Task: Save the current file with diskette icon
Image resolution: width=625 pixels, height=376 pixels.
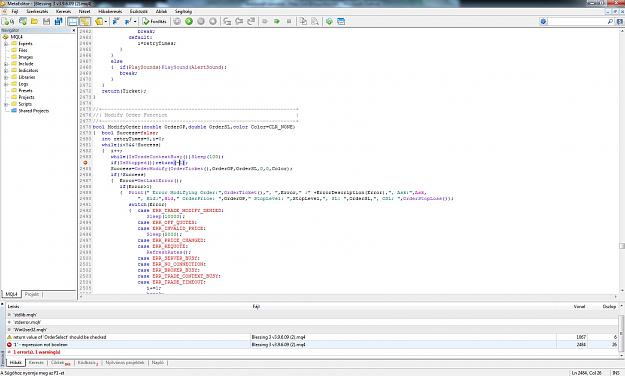Action: (47, 22)
